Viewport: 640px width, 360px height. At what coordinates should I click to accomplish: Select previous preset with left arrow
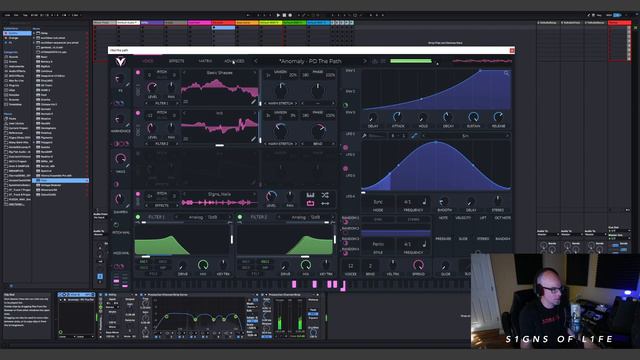(x=256, y=61)
